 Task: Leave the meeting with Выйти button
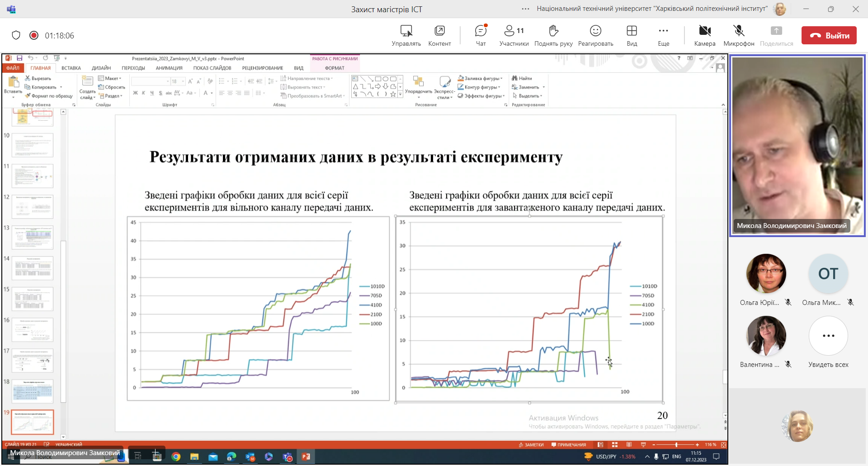point(829,35)
